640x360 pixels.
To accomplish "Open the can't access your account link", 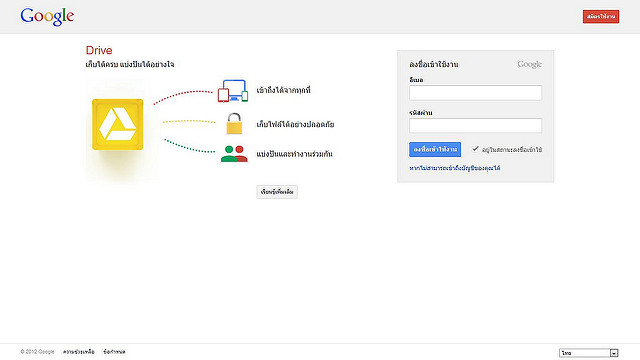I will tap(455, 168).
